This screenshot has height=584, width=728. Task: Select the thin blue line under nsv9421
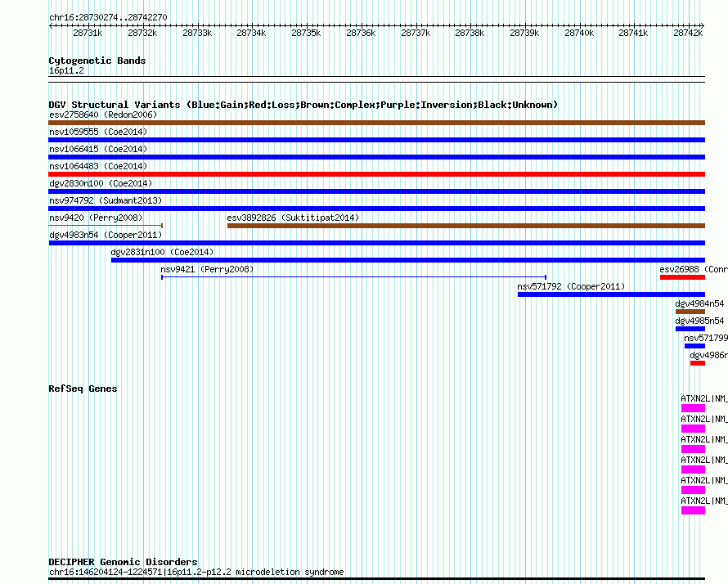[x=354, y=277]
